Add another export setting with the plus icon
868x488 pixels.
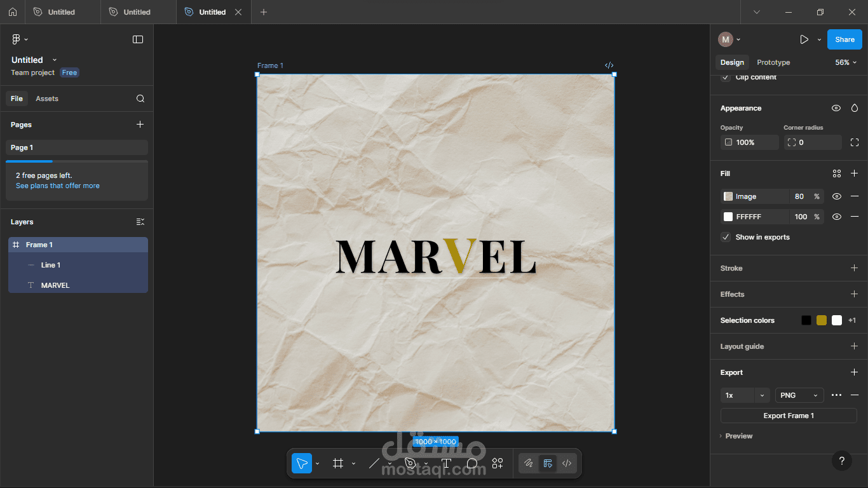click(855, 372)
